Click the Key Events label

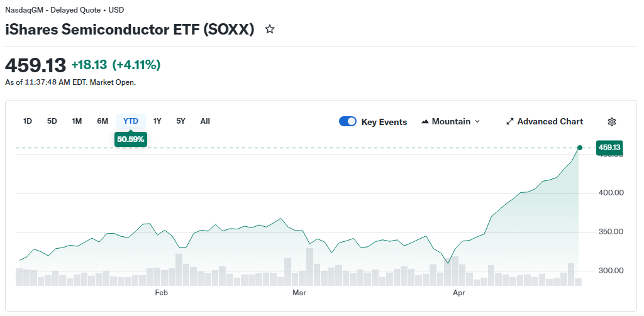[x=384, y=122]
